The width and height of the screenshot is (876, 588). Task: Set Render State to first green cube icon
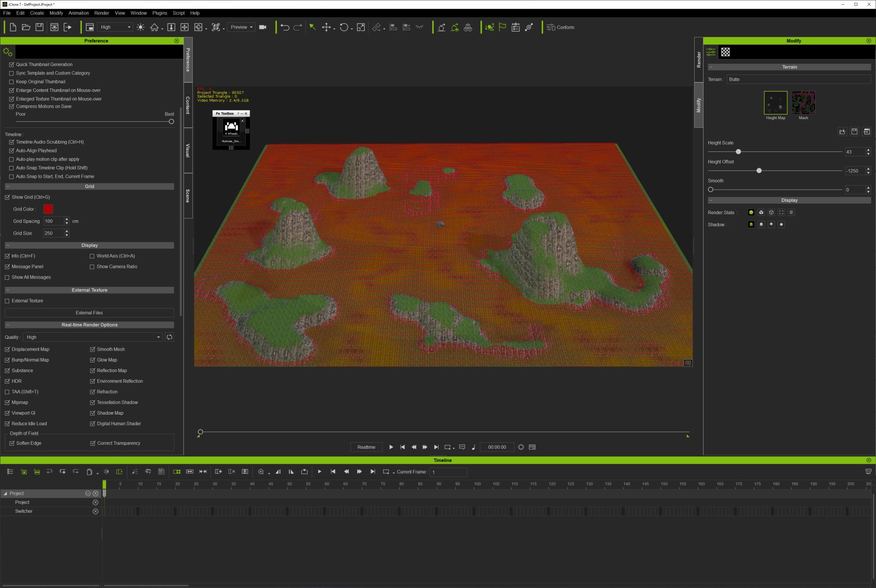pyautogui.click(x=751, y=212)
